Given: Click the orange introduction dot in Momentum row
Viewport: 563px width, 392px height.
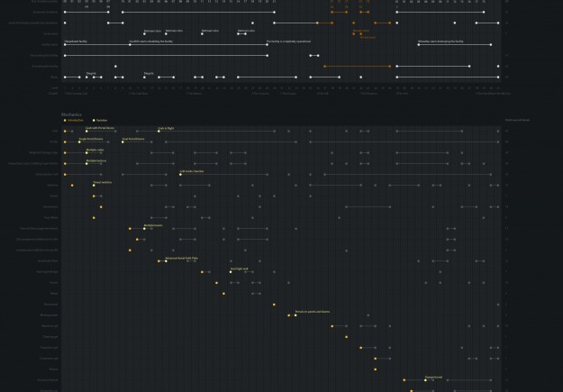Looking at the screenshot, I should point(101,207).
